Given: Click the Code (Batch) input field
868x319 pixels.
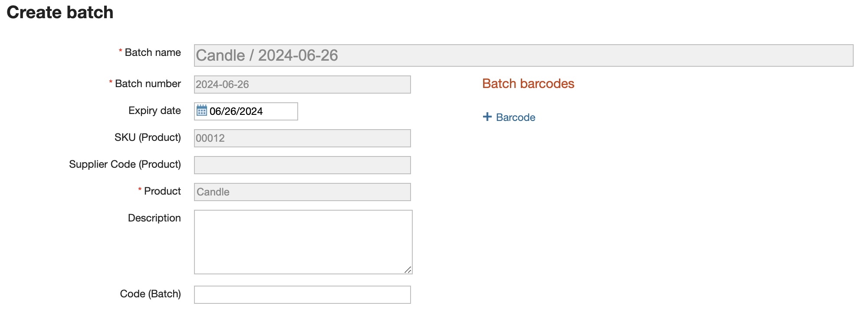Looking at the screenshot, I should point(302,294).
